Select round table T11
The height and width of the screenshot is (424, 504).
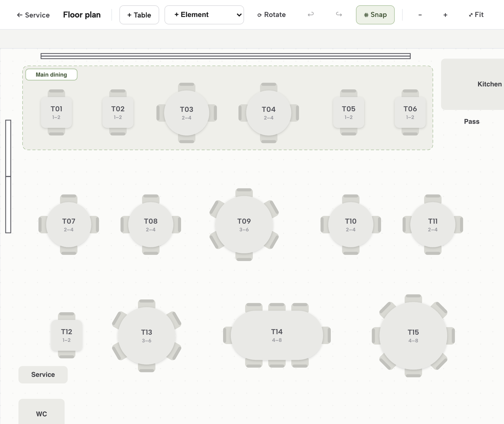[433, 225]
